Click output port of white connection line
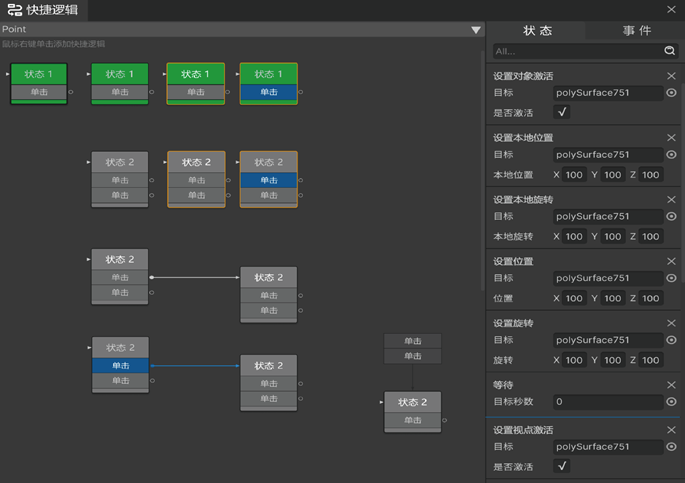This screenshot has width=685, height=483. click(x=152, y=277)
